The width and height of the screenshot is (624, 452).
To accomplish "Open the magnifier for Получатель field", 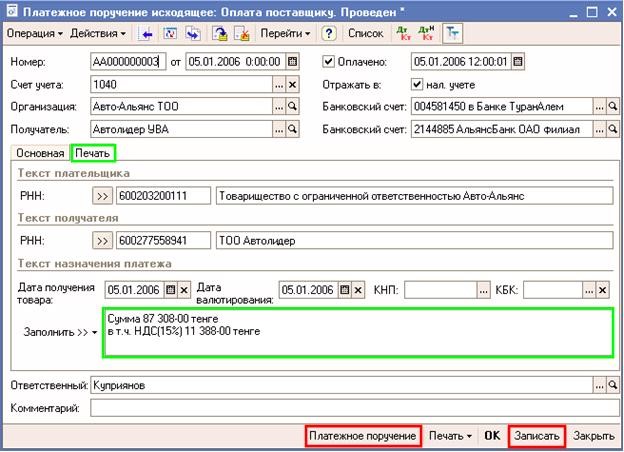I will (293, 130).
